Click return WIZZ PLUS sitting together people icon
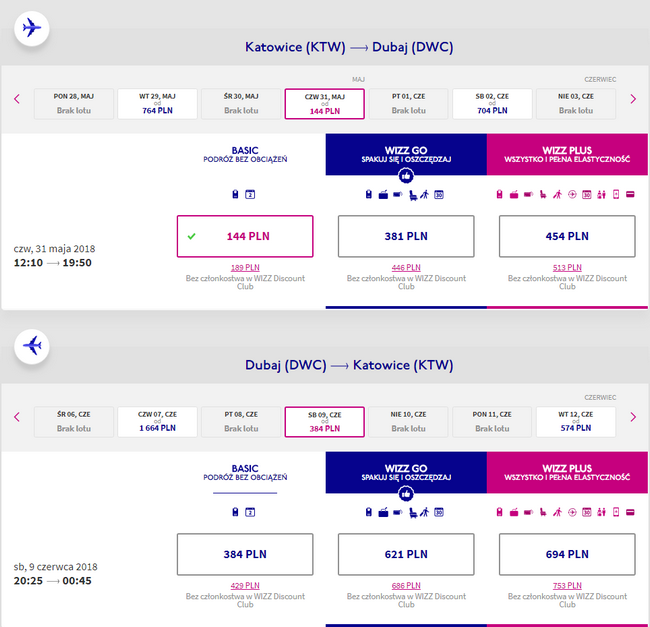The height and width of the screenshot is (627, 650). pos(601,512)
